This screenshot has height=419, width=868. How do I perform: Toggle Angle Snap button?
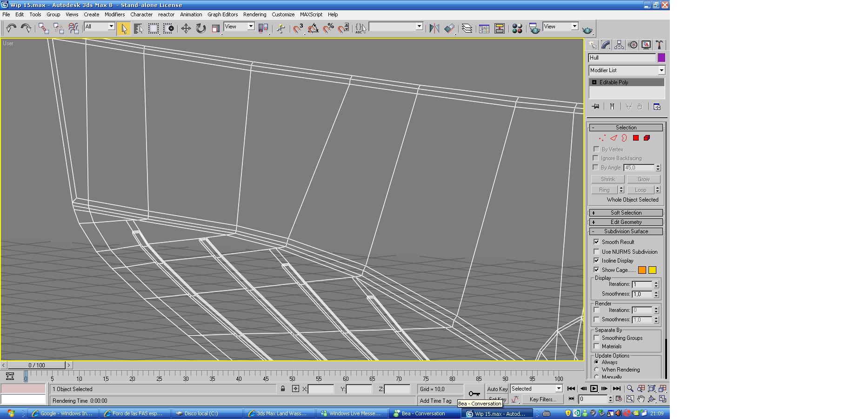313,28
